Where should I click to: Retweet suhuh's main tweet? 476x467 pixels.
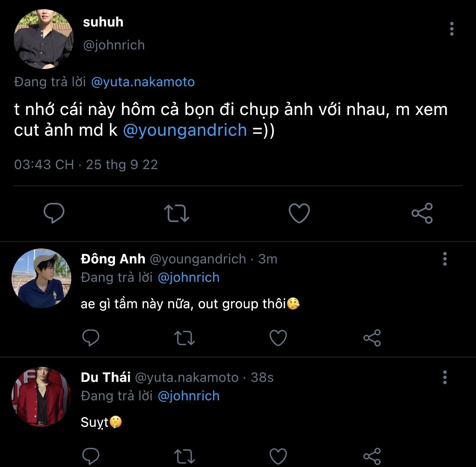pyautogui.click(x=177, y=213)
